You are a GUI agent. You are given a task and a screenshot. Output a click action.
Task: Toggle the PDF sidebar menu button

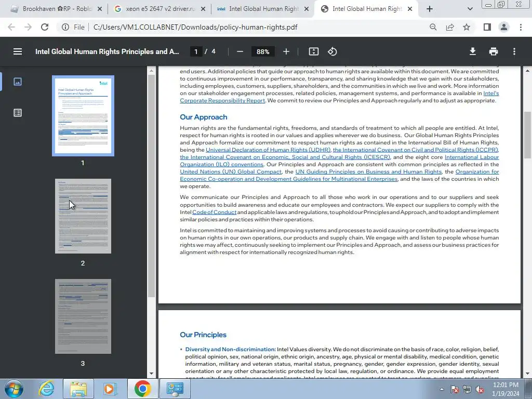click(x=18, y=51)
